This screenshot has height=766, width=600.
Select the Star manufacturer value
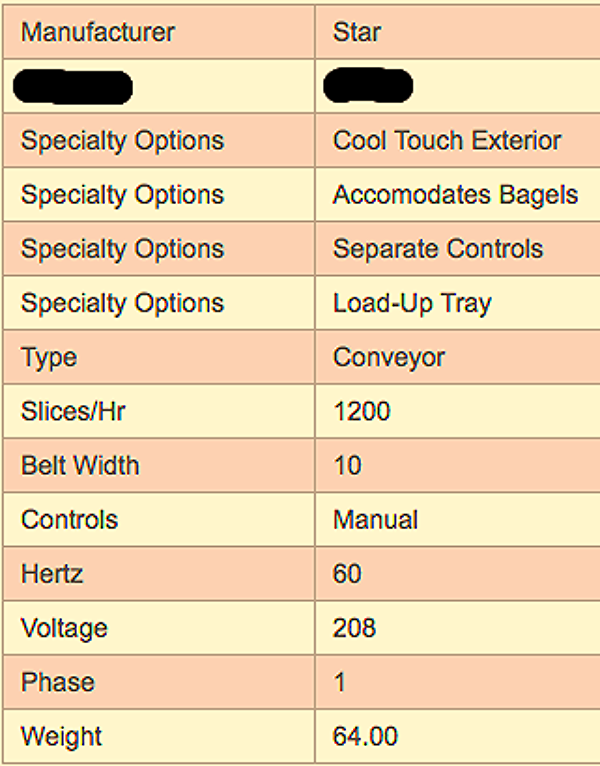357,32
